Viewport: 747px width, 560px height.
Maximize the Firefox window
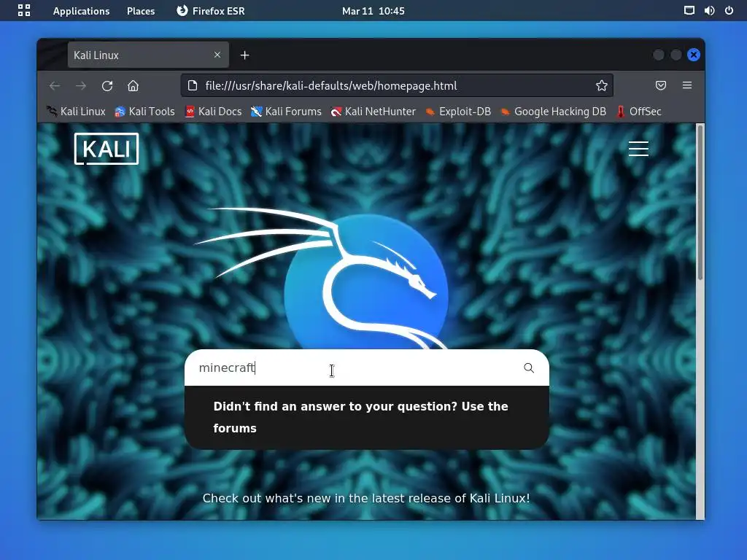click(676, 55)
